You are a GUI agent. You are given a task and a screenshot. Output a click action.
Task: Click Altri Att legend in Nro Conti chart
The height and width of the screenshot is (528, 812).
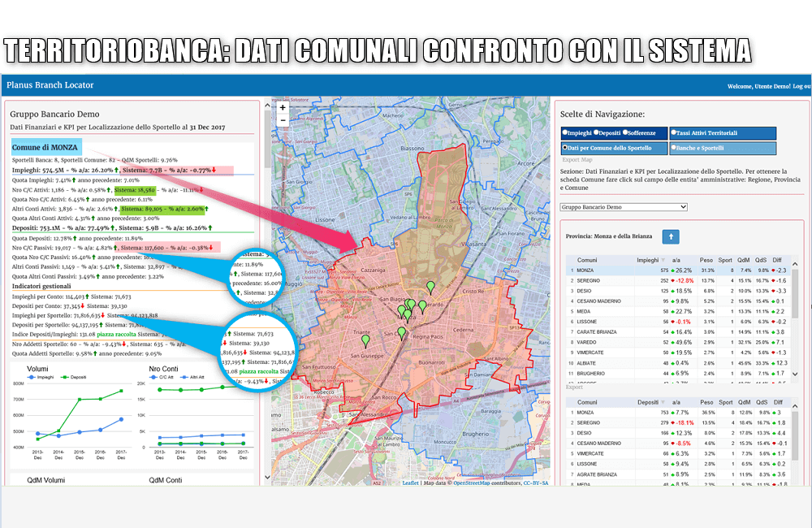click(192, 377)
